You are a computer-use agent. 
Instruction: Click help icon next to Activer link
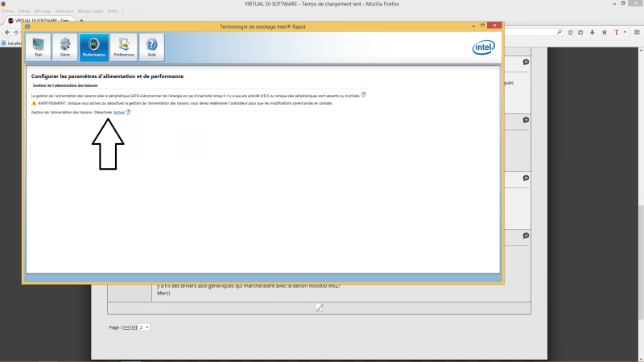pos(128,112)
